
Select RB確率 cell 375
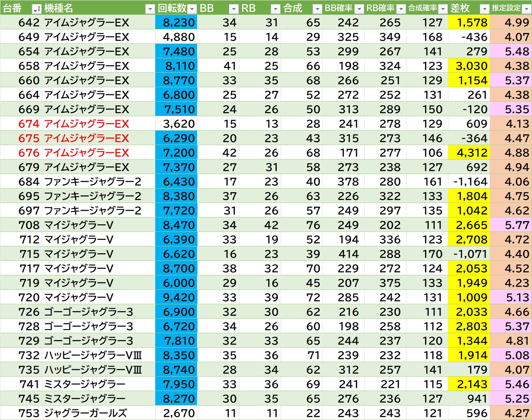coord(385,283)
